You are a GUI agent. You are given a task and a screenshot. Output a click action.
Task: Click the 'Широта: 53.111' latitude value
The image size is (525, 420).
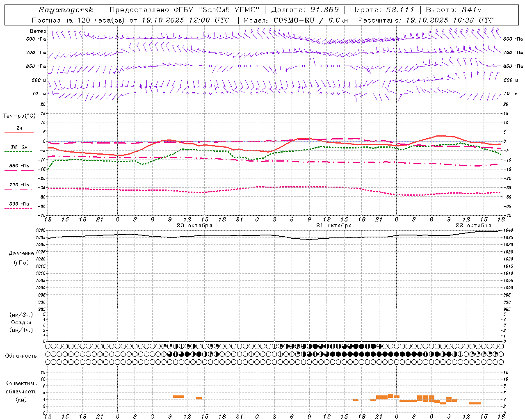coord(382,10)
